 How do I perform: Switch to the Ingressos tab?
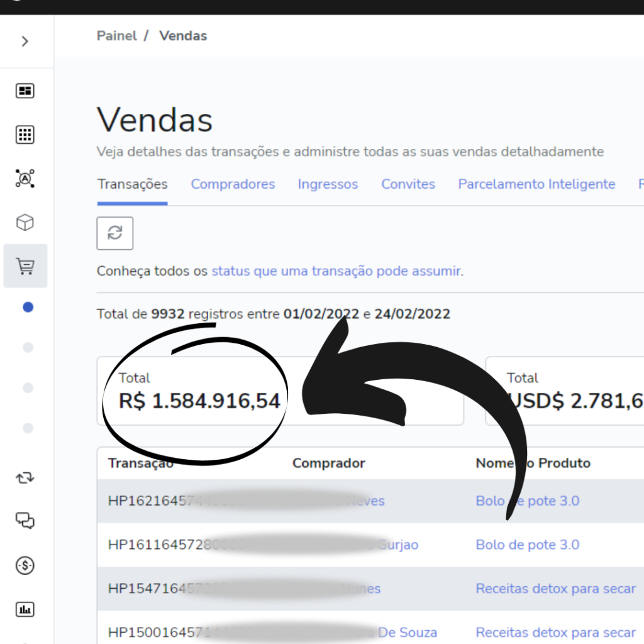point(328,184)
